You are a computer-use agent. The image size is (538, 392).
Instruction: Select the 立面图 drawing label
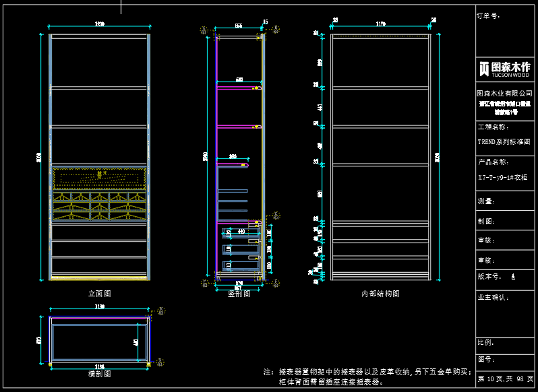click(x=100, y=294)
